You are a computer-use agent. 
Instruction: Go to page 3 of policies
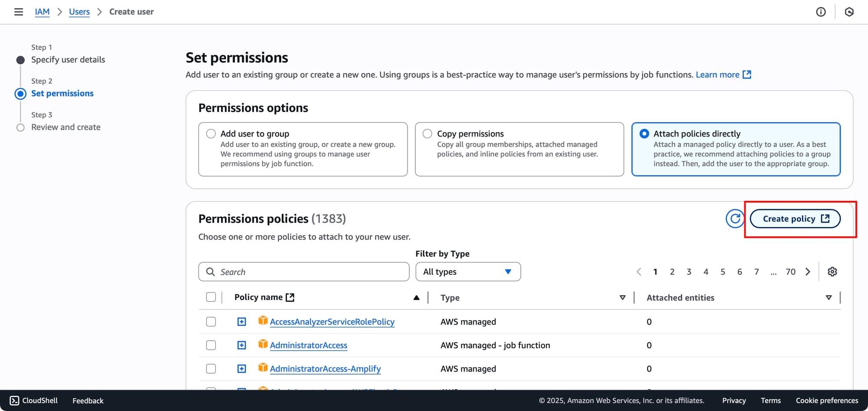point(689,272)
